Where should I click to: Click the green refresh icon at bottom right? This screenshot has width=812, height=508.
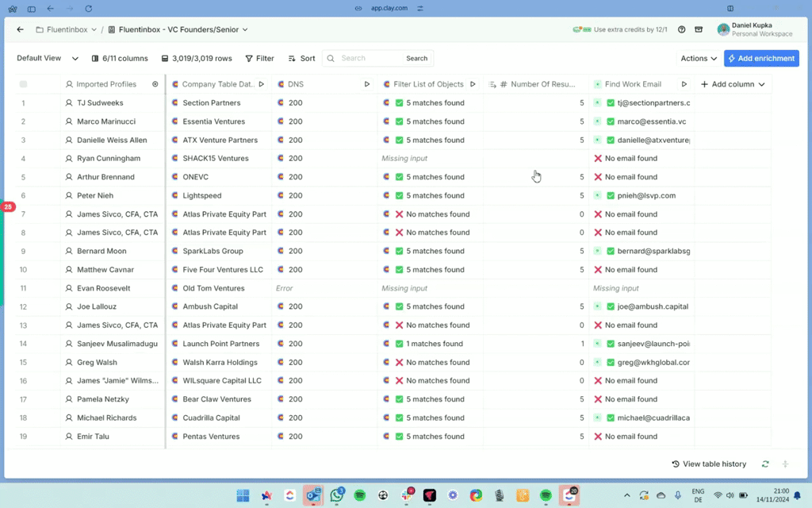coord(765,464)
